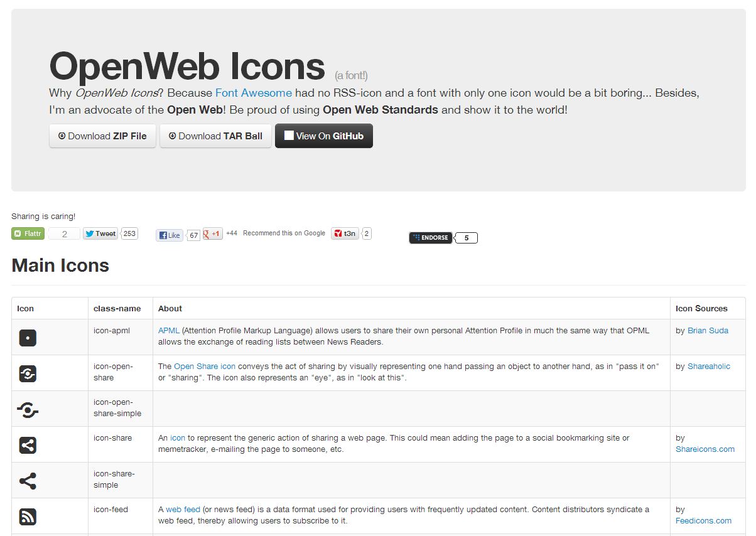The height and width of the screenshot is (536, 756).
Task: Click the Flattr count 2
Action: (64, 233)
